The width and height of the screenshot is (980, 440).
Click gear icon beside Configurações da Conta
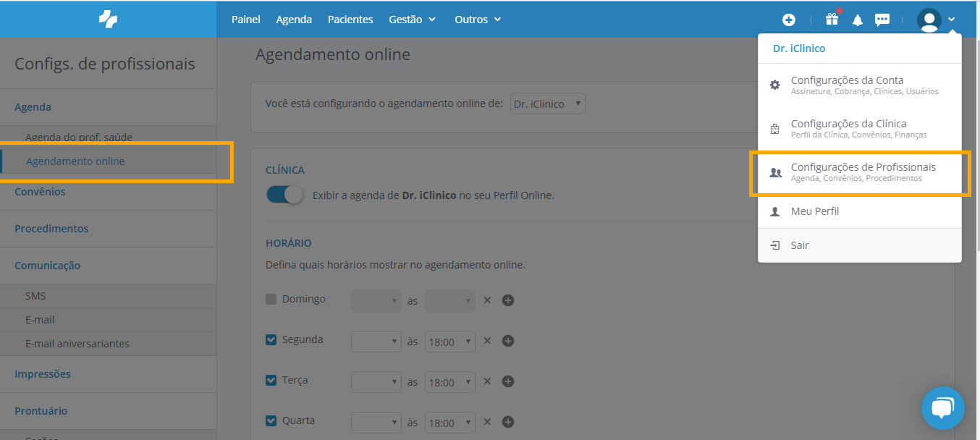pyautogui.click(x=775, y=85)
